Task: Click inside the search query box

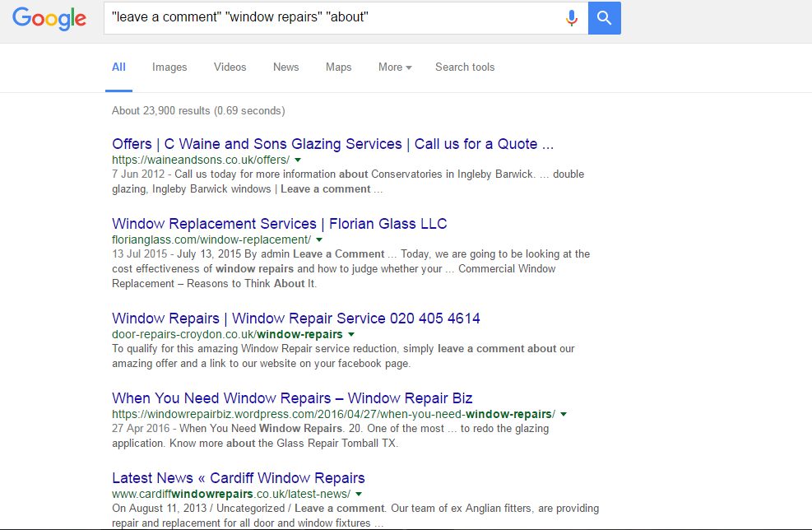Action: pos(329,18)
